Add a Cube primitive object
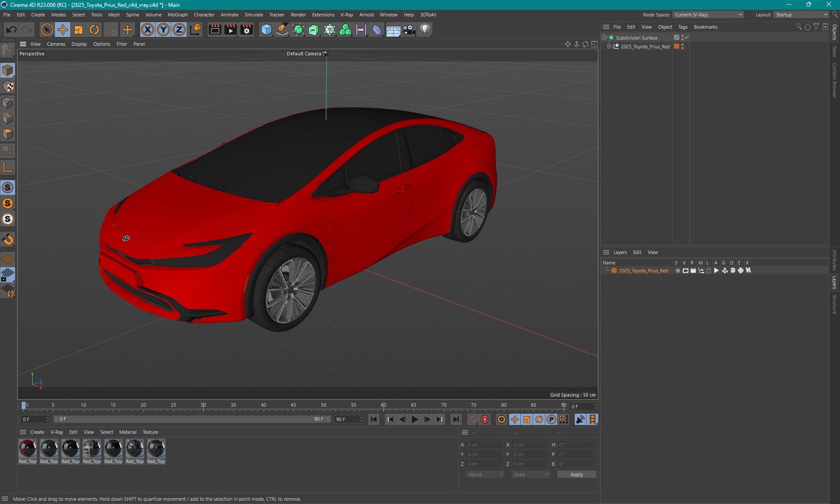840x504 pixels. (266, 30)
